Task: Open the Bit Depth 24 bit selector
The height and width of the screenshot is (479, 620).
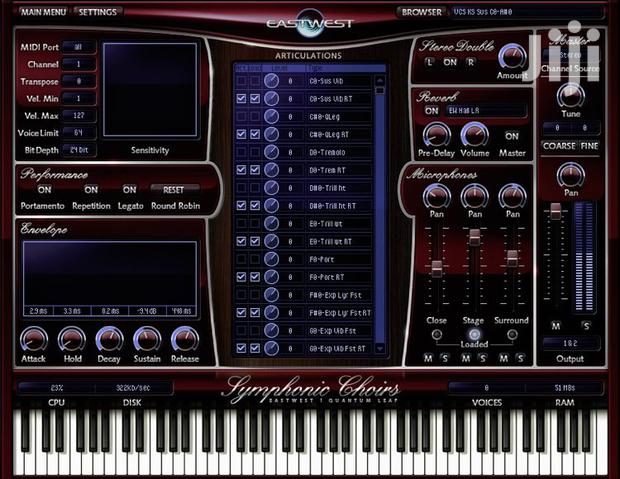Action: [78, 150]
